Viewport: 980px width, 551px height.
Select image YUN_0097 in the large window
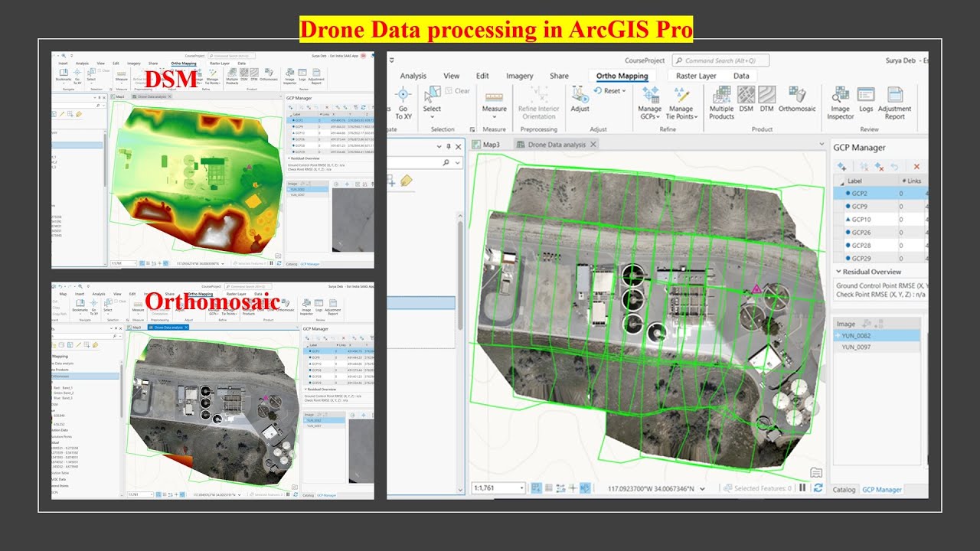click(x=877, y=347)
